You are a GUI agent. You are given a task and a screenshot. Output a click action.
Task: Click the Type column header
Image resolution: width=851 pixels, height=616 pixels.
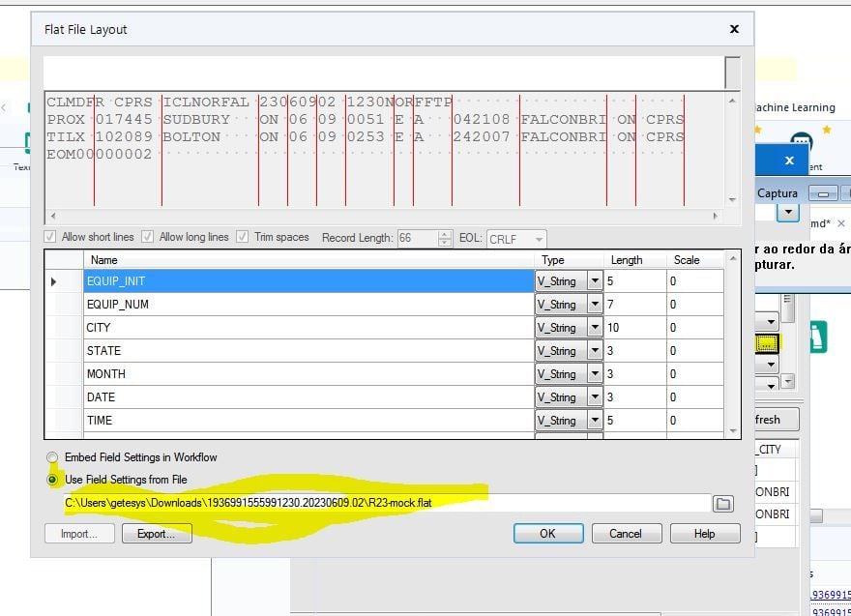coord(569,260)
